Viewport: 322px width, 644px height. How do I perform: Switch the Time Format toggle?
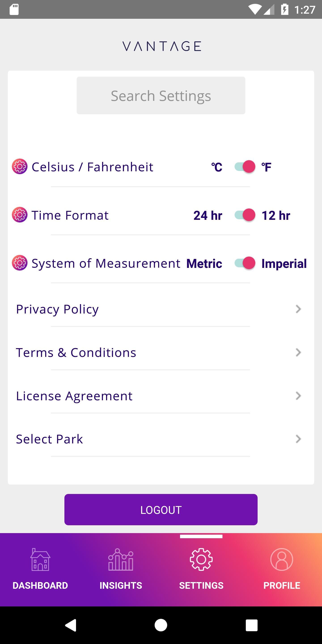click(245, 215)
